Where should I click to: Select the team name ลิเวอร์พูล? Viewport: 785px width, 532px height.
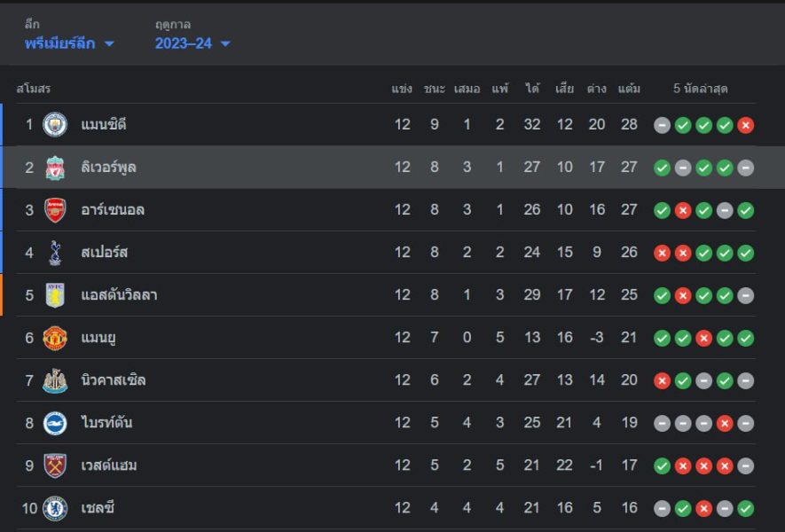point(108,168)
